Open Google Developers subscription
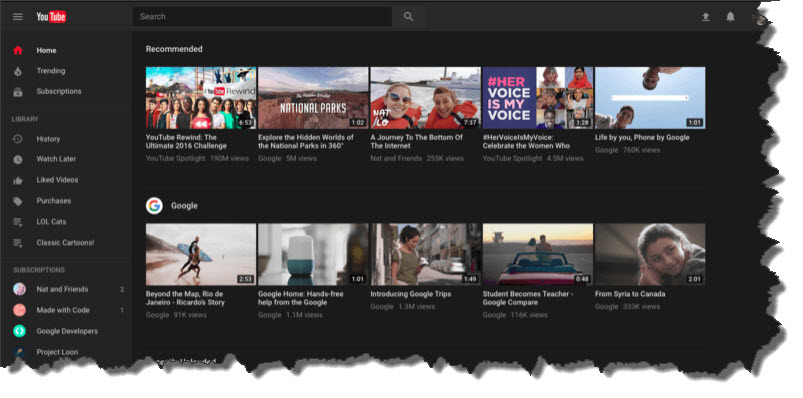The height and width of the screenshot is (398, 803). click(67, 331)
